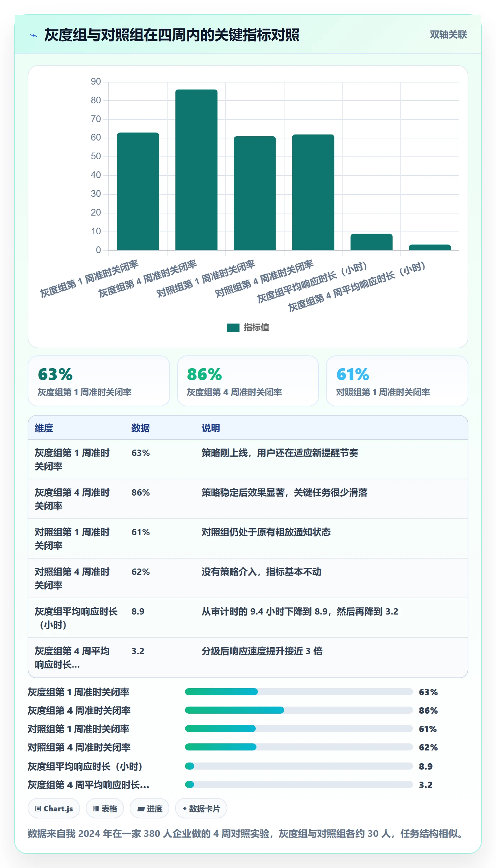This screenshot has width=496, height=868.
Task: Select the 数据卡片 tag chip
Action: (201, 809)
